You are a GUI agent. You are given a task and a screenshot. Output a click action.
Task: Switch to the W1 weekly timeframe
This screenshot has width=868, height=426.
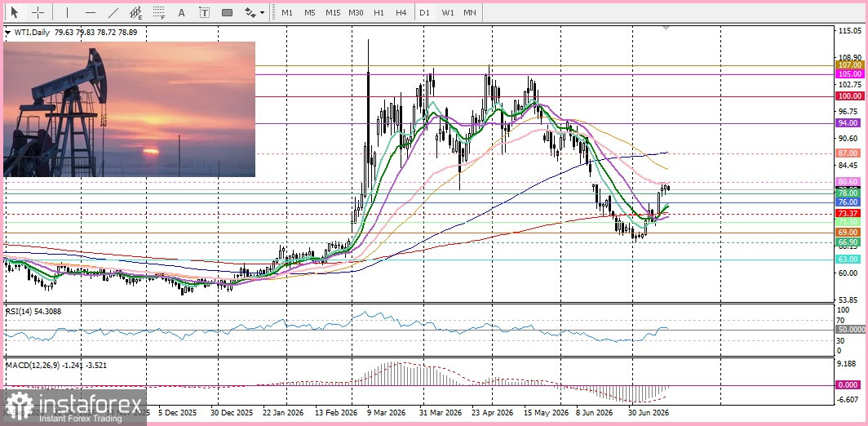tap(448, 12)
